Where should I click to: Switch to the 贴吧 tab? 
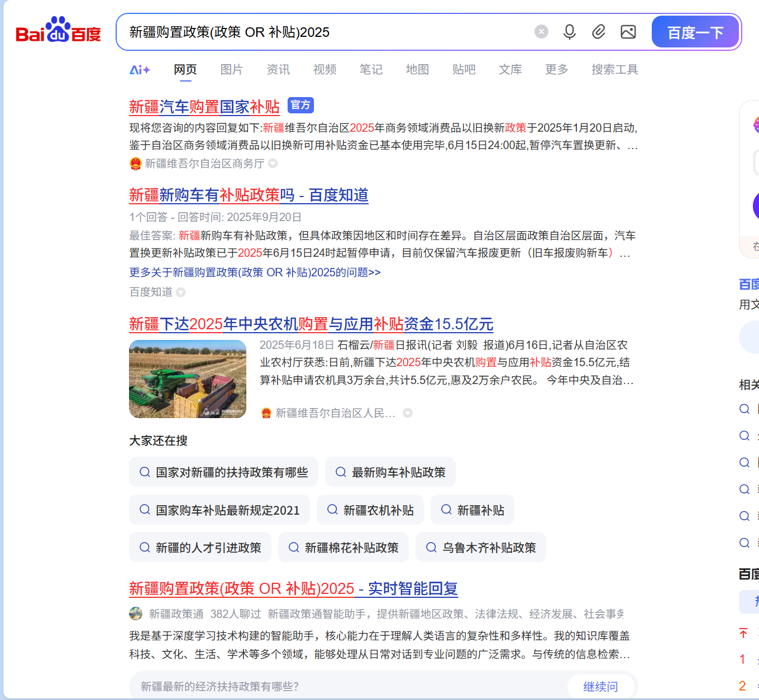pos(464,69)
